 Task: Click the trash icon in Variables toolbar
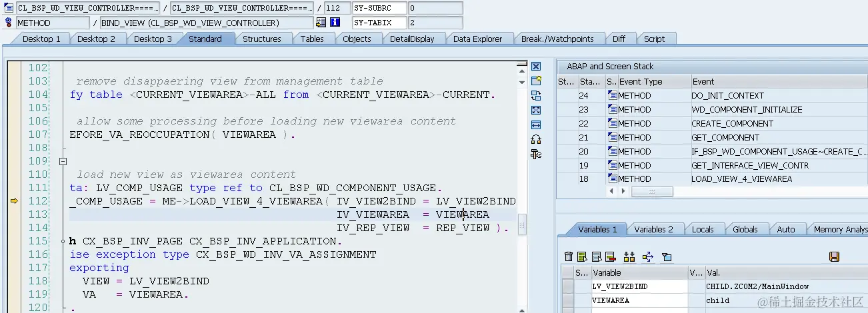pyautogui.click(x=568, y=256)
